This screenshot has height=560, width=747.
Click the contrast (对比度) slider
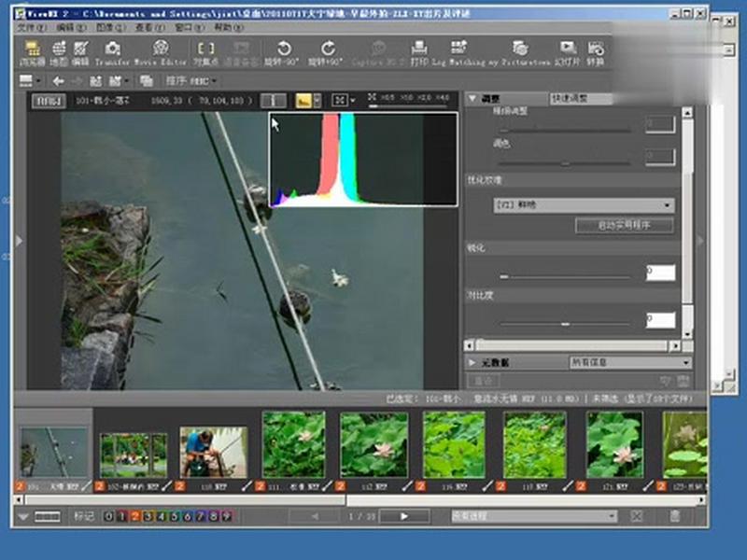point(564,323)
